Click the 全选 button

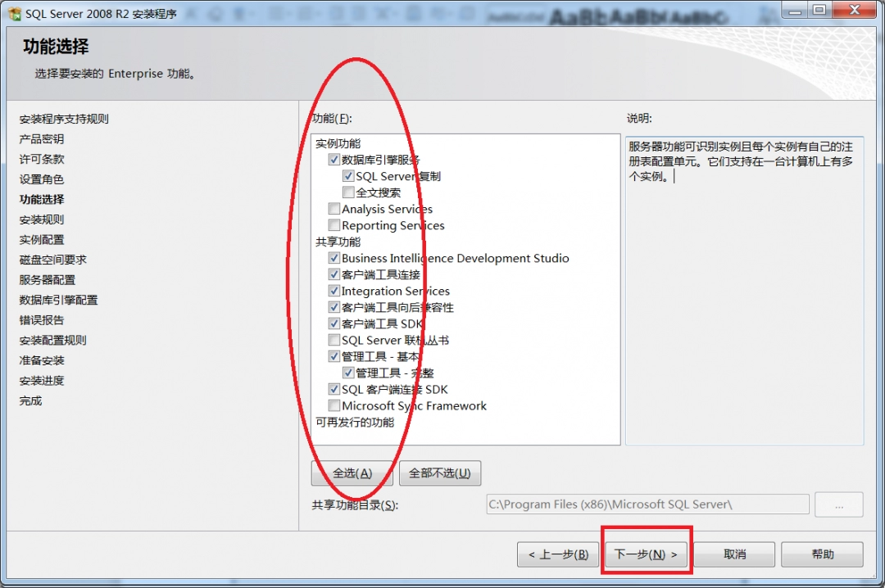[352, 473]
